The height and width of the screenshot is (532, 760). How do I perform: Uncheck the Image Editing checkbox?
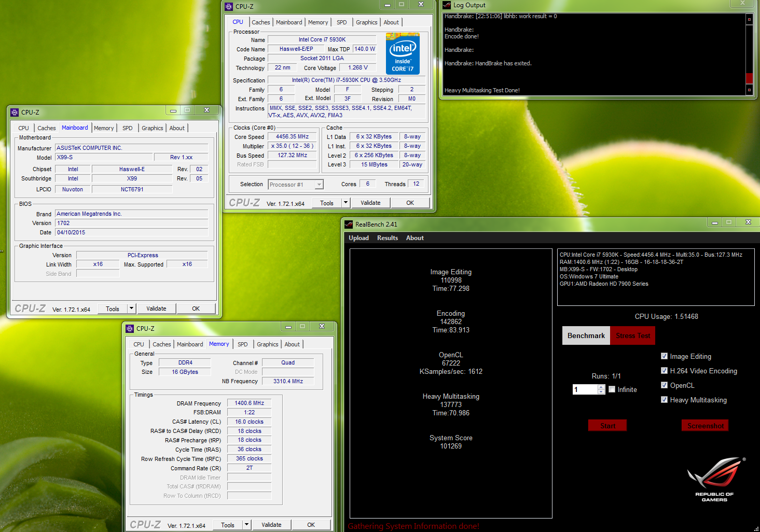664,356
